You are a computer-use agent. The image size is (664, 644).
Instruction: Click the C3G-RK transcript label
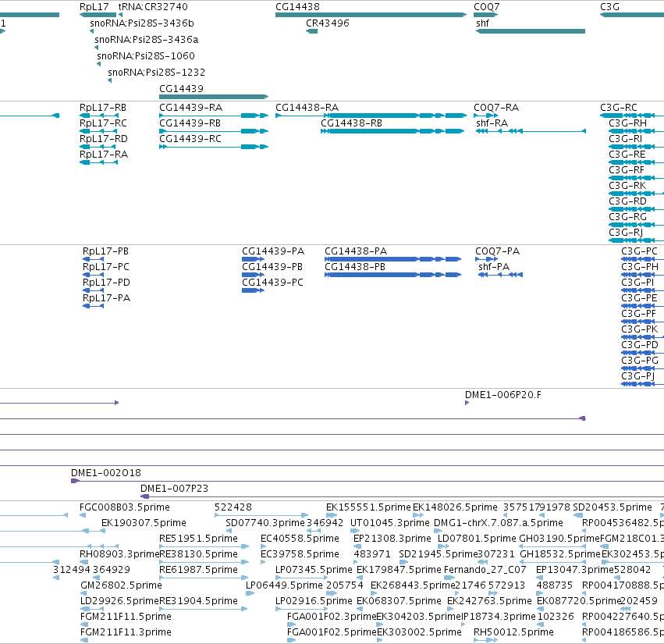pyautogui.click(x=627, y=186)
